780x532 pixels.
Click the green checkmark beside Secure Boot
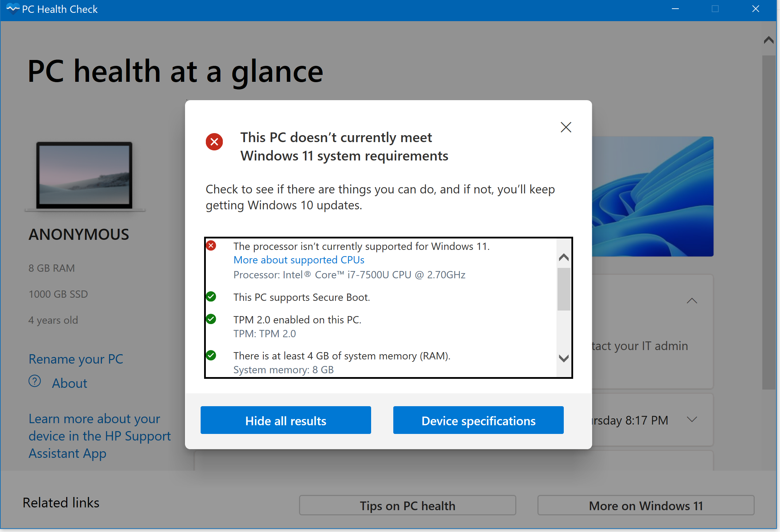(x=211, y=297)
